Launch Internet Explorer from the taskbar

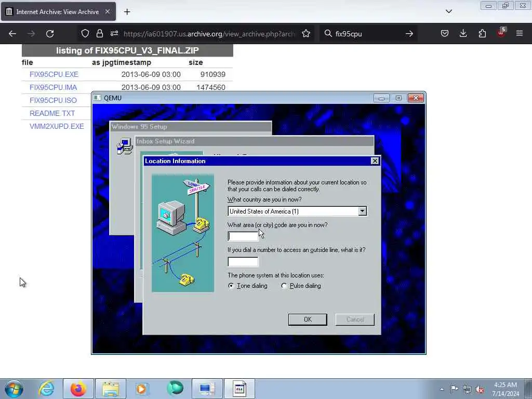click(x=46, y=389)
